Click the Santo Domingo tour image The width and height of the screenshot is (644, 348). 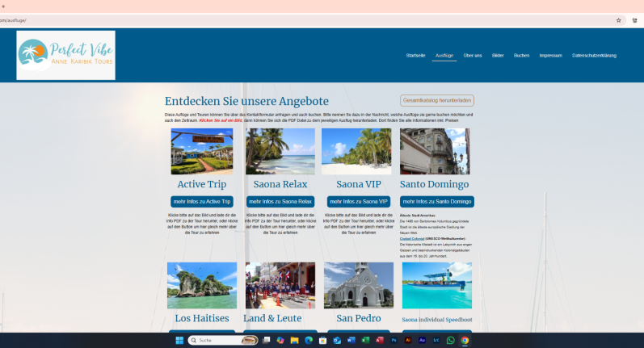[435, 151]
